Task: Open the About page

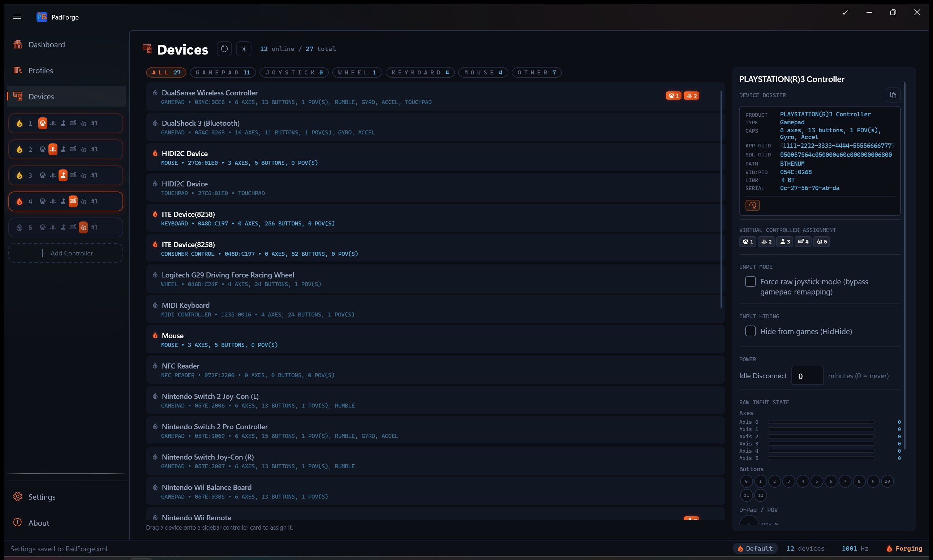Action: pos(66,523)
